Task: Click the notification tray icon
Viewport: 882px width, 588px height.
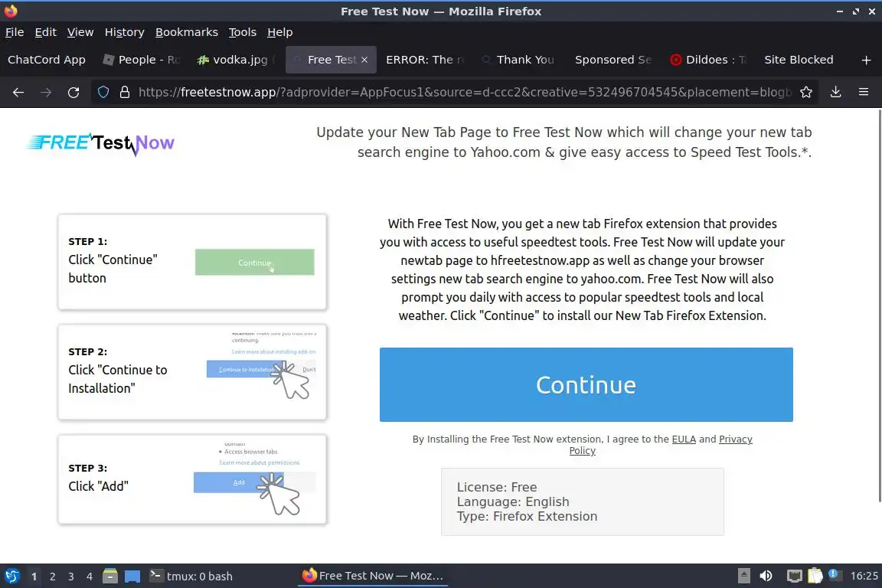Action: [835, 574]
